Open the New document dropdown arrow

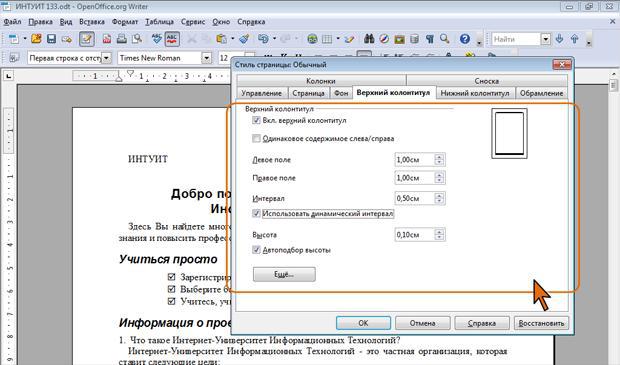(x=25, y=39)
